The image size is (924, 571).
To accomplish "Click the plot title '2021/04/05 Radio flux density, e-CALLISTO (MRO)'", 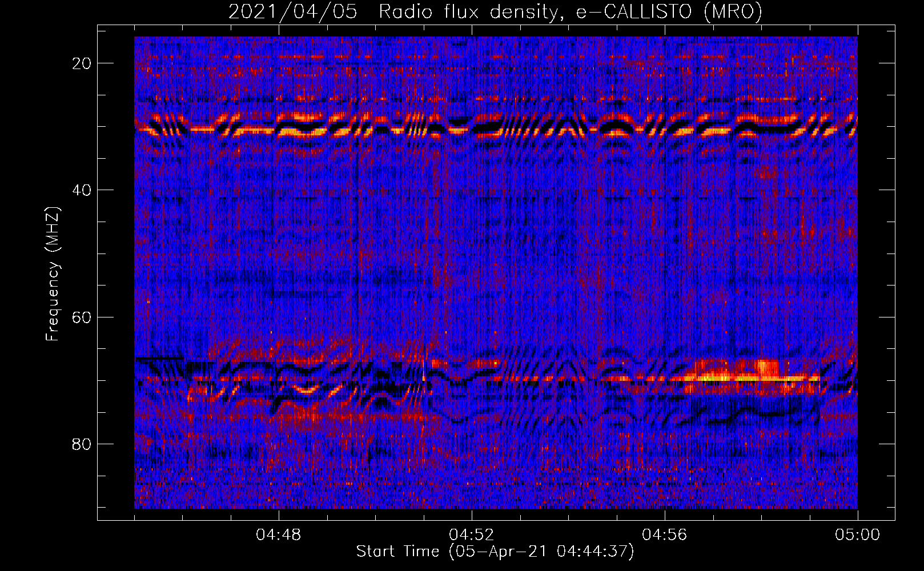I will (x=495, y=12).
